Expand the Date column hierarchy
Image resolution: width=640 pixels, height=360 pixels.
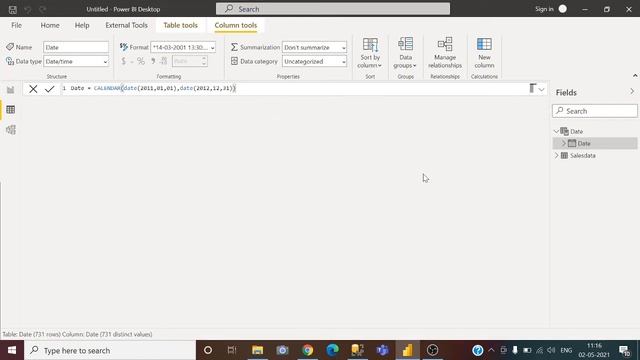(564, 143)
